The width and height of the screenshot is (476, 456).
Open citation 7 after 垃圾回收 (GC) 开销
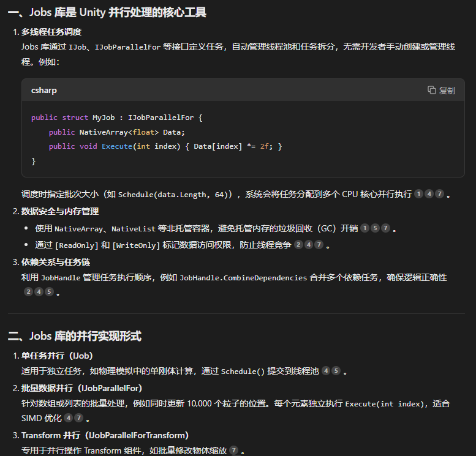point(385,228)
